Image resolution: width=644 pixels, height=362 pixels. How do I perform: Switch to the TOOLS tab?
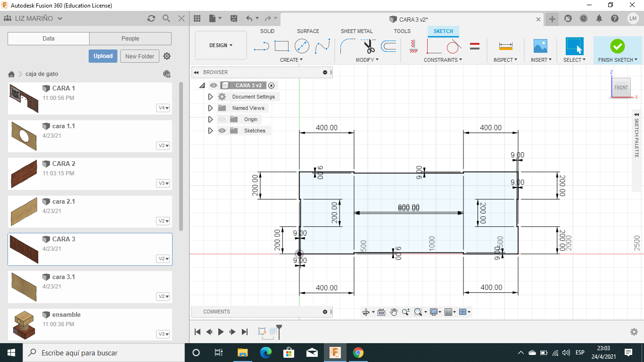tap(402, 31)
